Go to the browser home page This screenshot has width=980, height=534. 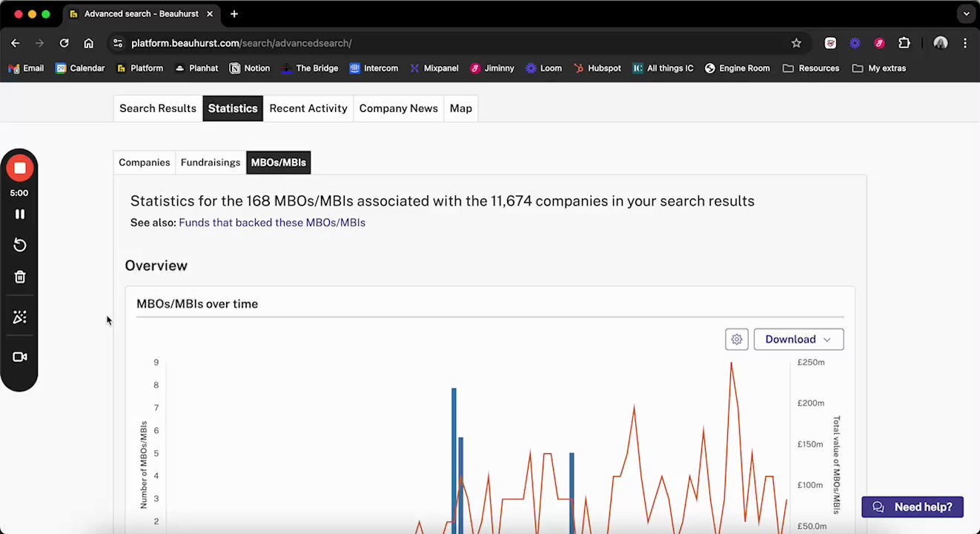(x=89, y=43)
